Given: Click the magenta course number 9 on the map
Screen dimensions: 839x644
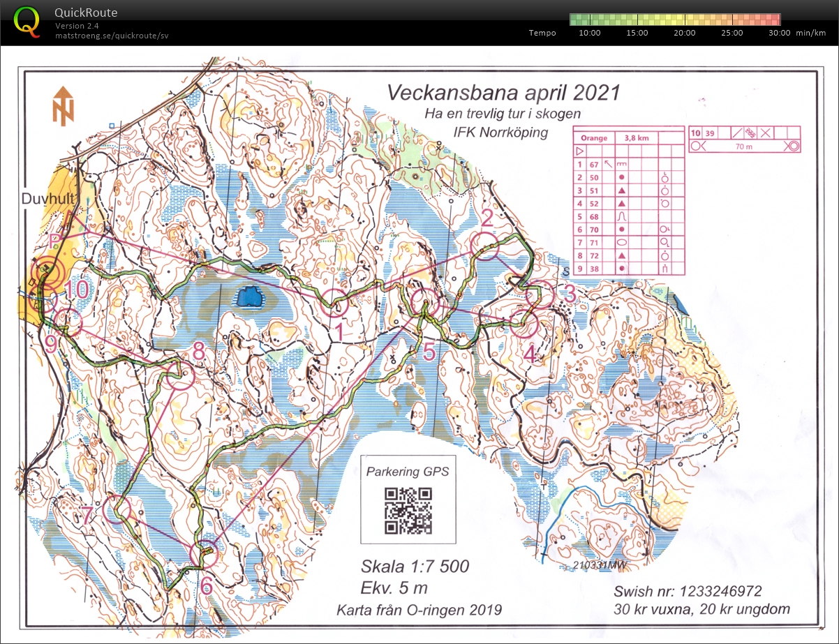Looking at the screenshot, I should click(51, 343).
